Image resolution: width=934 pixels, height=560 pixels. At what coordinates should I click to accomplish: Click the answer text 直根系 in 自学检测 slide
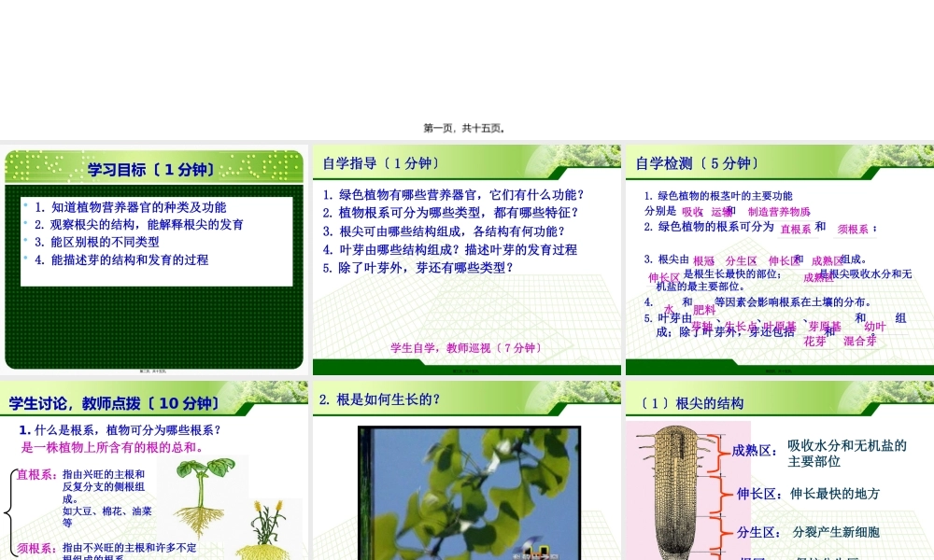click(796, 229)
